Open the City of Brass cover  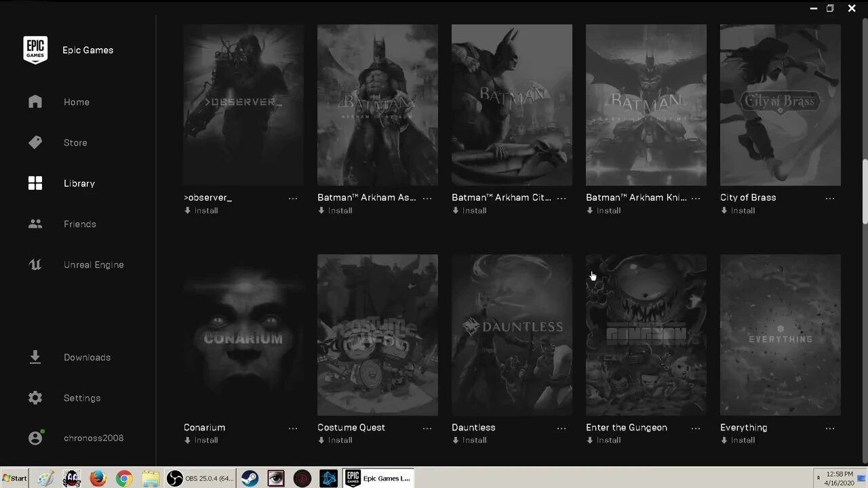[x=781, y=105]
